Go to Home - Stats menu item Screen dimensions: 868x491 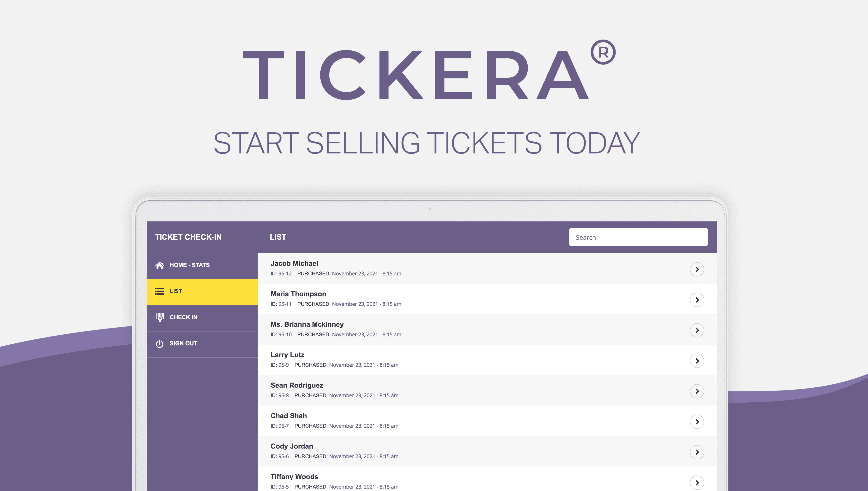click(x=202, y=266)
